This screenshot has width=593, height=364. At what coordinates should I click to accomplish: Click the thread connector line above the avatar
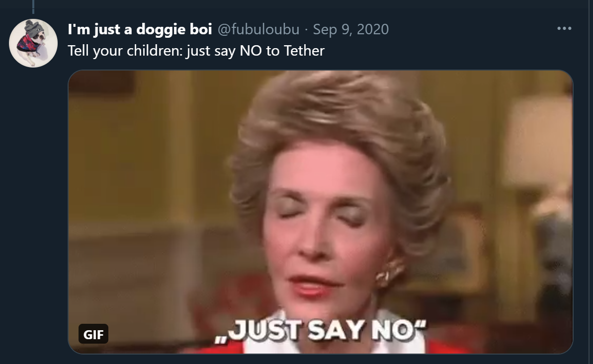pyautogui.click(x=33, y=6)
